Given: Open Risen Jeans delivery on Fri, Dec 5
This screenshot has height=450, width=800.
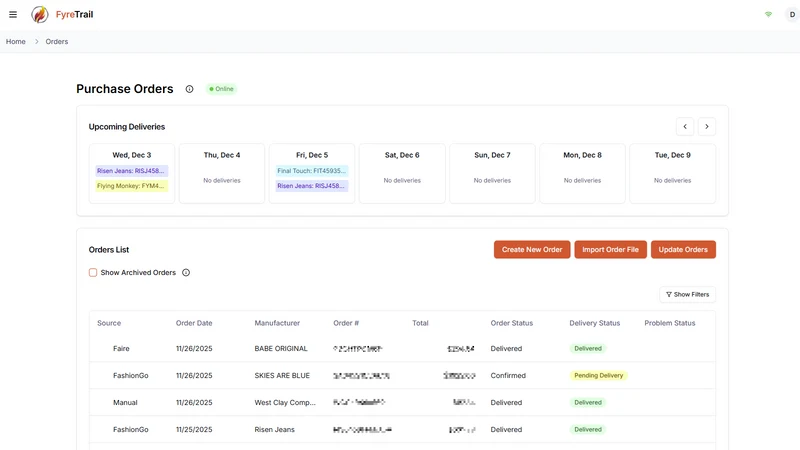Looking at the screenshot, I should pyautogui.click(x=312, y=186).
